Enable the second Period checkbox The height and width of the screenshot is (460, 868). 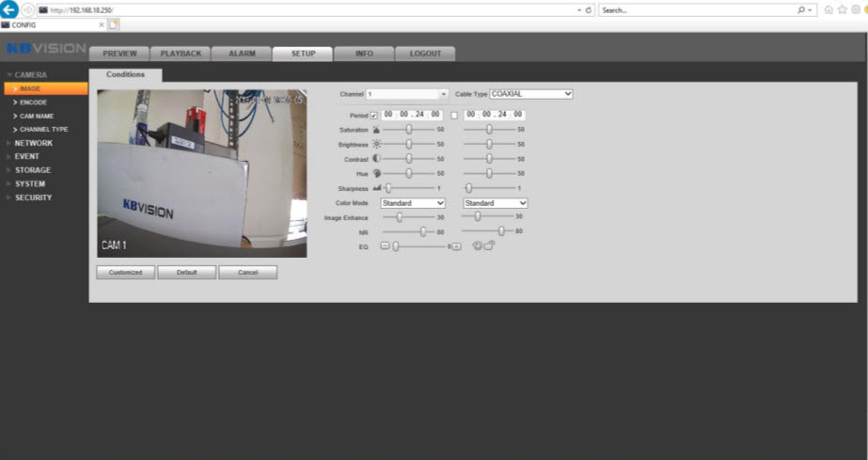point(454,115)
